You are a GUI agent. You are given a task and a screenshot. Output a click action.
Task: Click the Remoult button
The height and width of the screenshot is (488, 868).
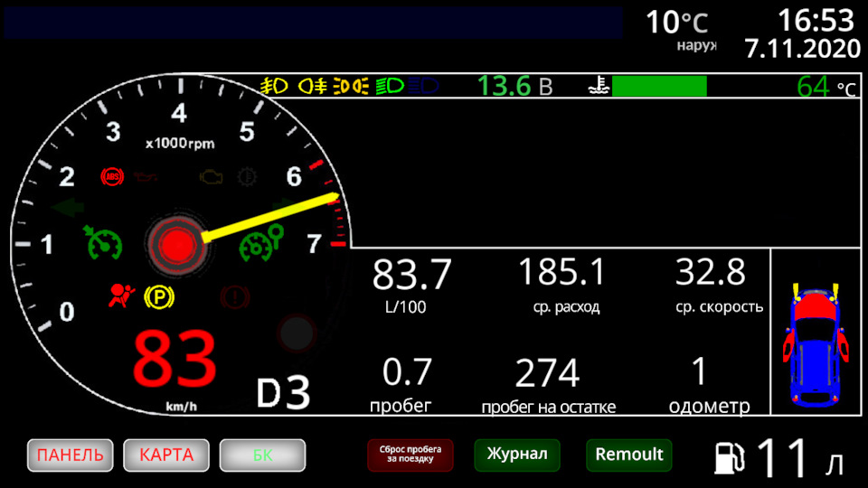point(629,455)
